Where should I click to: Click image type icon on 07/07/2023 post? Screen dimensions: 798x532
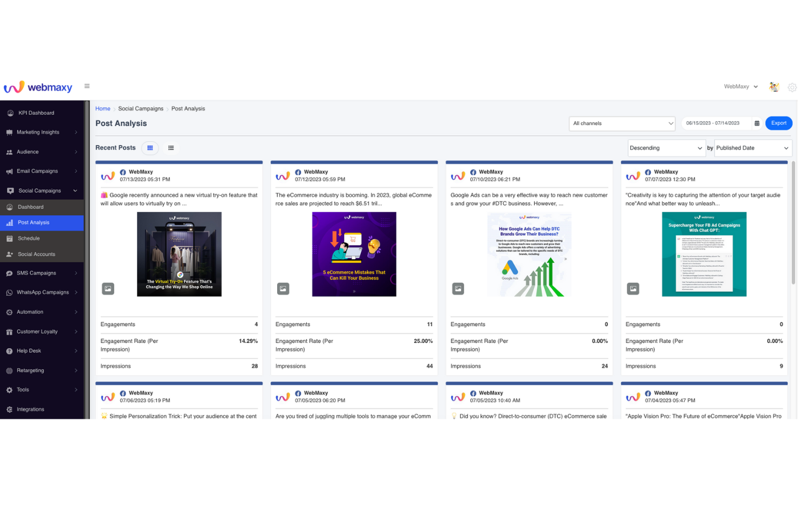pyautogui.click(x=634, y=289)
